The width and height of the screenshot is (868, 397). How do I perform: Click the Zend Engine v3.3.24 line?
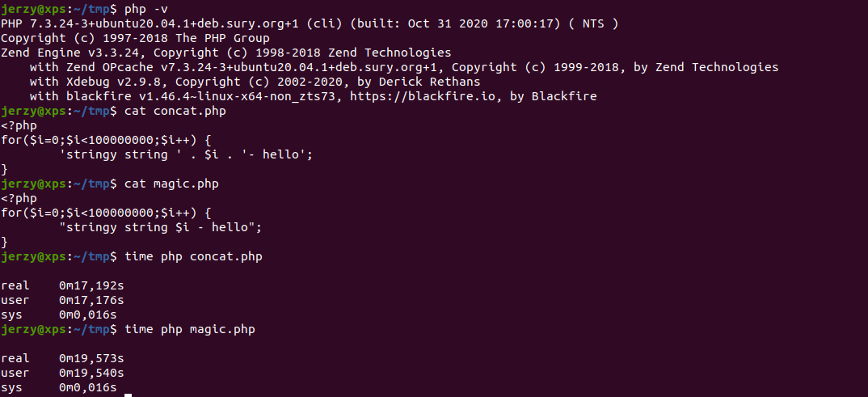point(226,53)
